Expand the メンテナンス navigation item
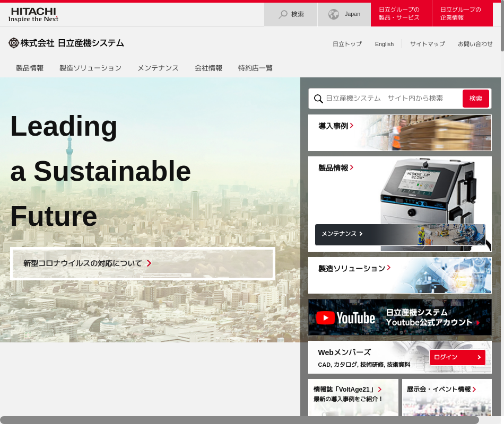 [158, 68]
